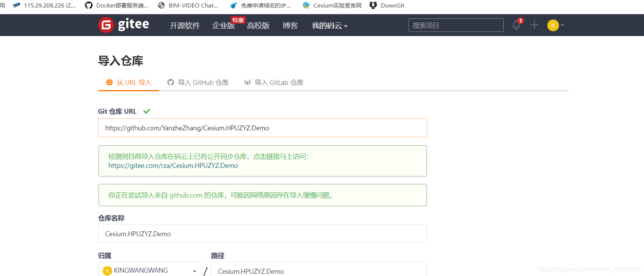Click the 仓库名称 label
The image size is (644, 276).
pyautogui.click(x=111, y=218)
